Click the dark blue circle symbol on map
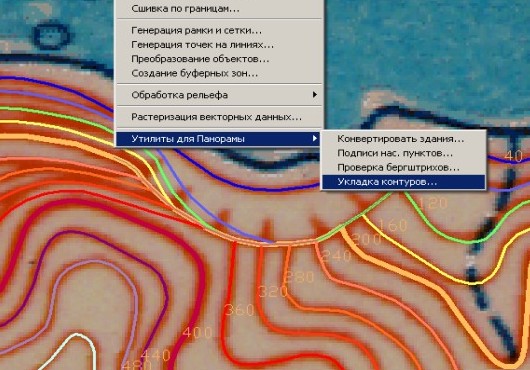 point(52,35)
